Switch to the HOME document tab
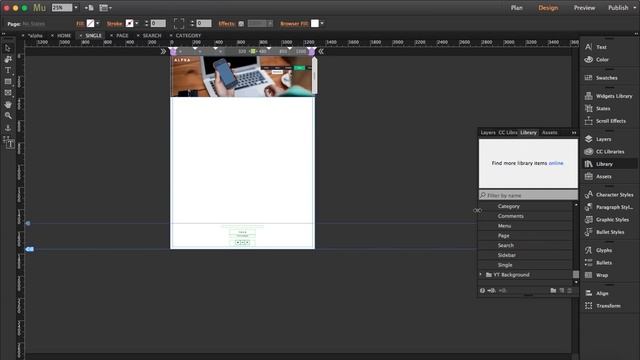This screenshot has width=640, height=360. coord(64,36)
